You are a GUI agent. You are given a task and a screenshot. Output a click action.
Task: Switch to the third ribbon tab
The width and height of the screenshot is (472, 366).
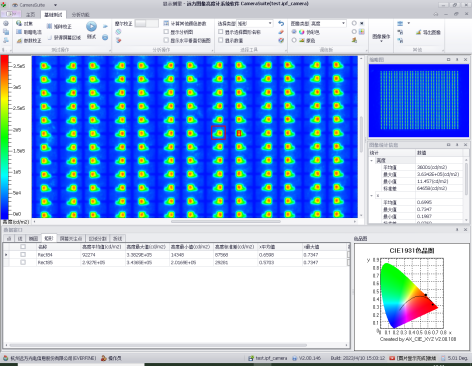click(x=80, y=15)
